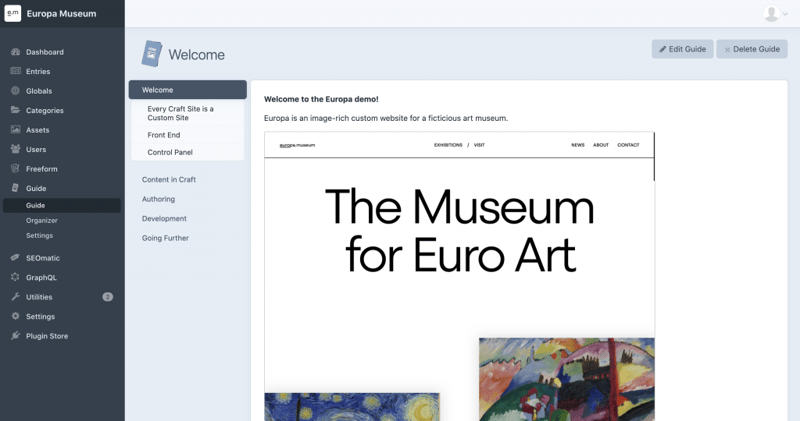
Task: Click the Globals globe icon
Action: coord(15,91)
